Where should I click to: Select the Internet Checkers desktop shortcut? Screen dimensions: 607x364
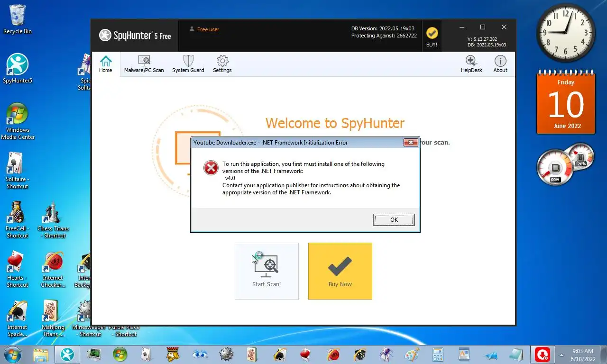click(x=53, y=269)
